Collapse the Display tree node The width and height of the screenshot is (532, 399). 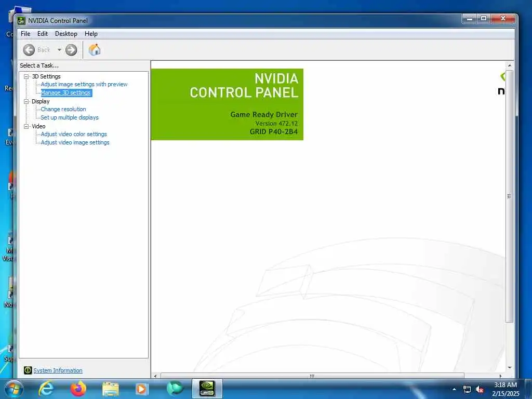26,101
